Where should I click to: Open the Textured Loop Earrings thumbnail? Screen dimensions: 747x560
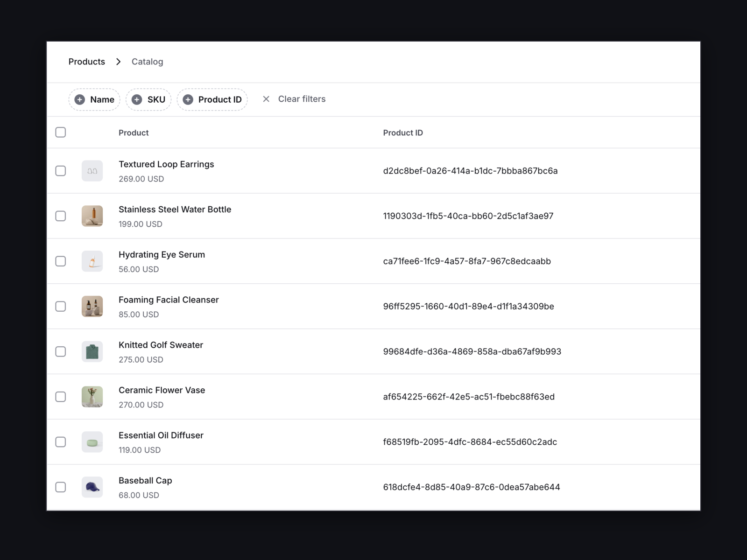92,171
